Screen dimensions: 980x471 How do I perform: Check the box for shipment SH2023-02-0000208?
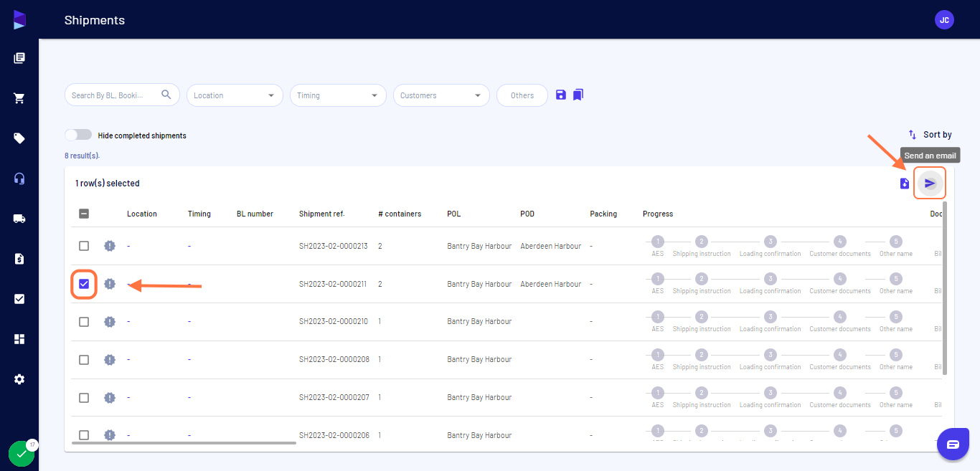(84, 360)
